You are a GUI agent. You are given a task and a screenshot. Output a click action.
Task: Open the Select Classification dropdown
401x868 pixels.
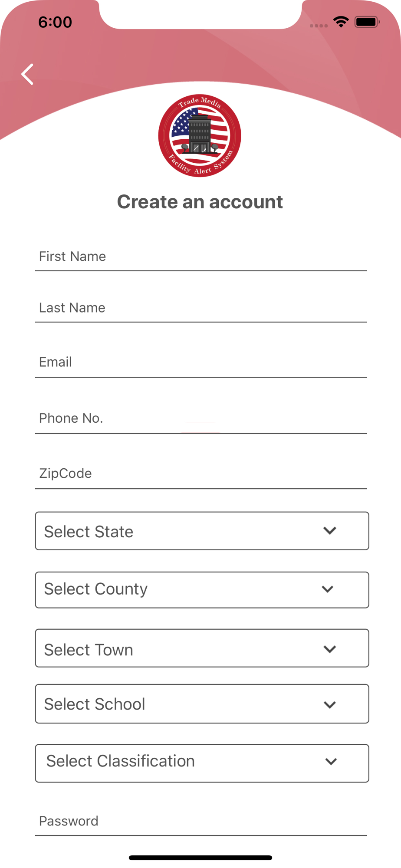(202, 763)
